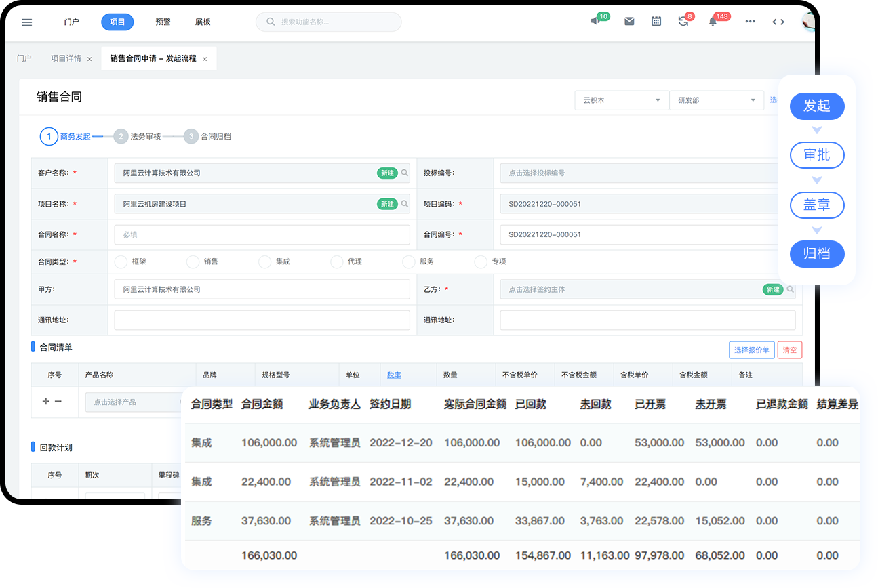
Task: Open the 研发部 department dropdown
Action: coord(716,100)
